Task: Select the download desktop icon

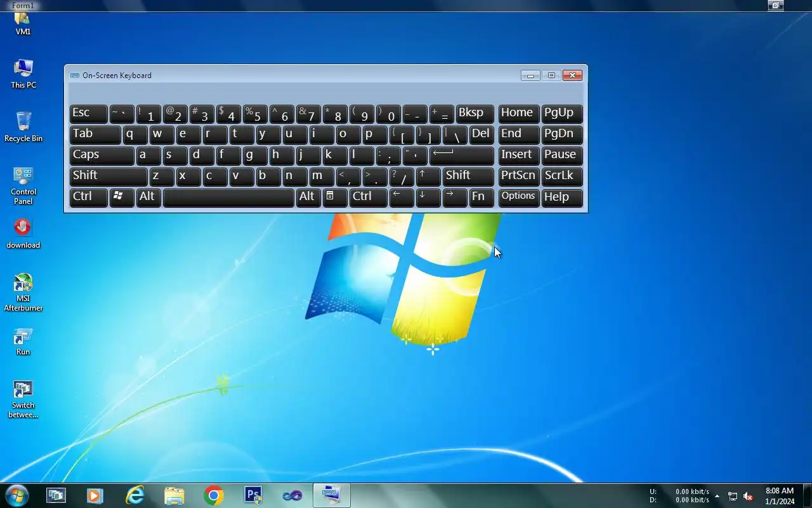Action: pyautogui.click(x=23, y=233)
